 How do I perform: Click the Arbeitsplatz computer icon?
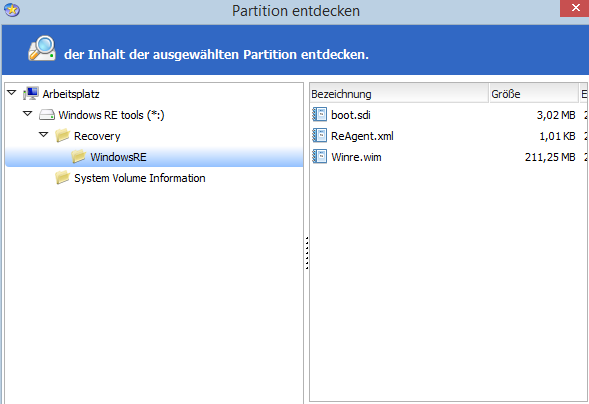click(x=31, y=93)
